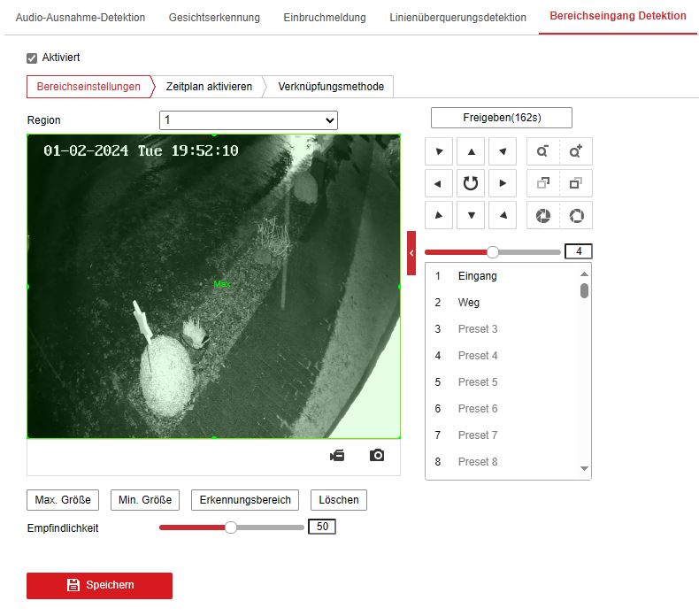Start recording with the video camera icon

[337, 455]
